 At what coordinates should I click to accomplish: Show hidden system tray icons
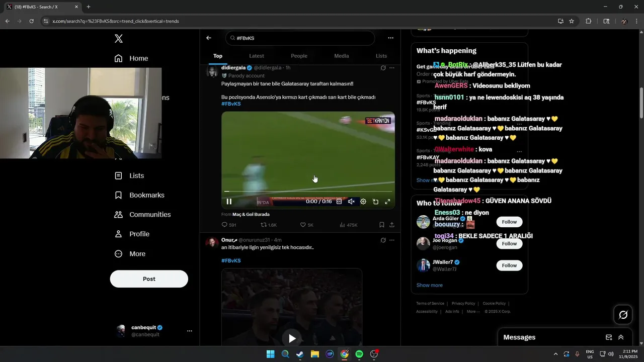tap(555, 354)
